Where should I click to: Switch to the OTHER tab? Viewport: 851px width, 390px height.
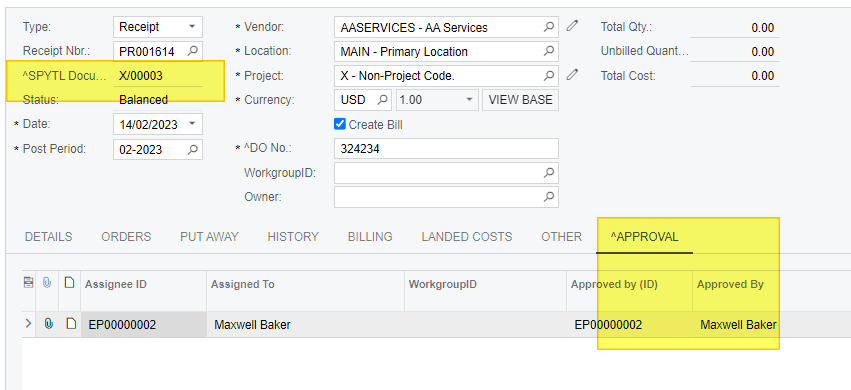(x=561, y=237)
